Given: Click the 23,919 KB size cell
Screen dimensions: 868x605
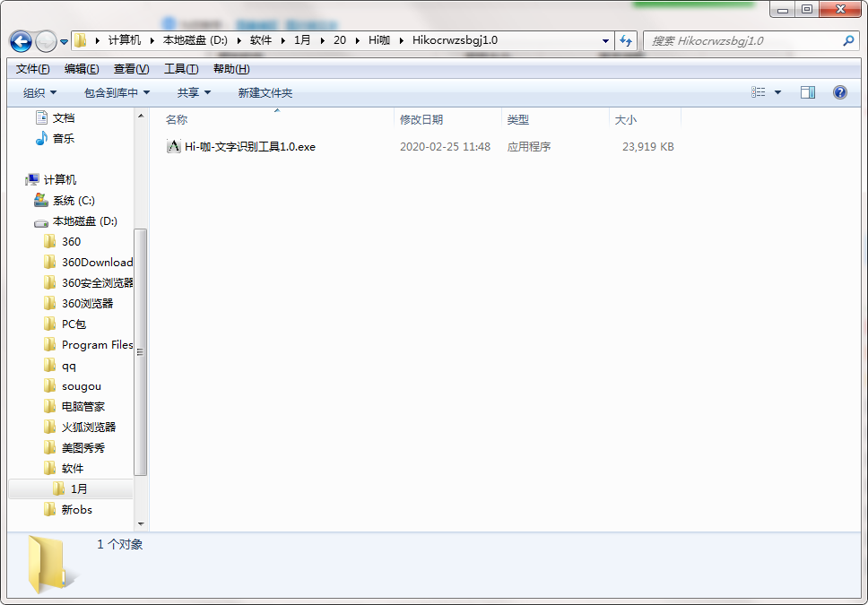Looking at the screenshot, I should point(647,147).
